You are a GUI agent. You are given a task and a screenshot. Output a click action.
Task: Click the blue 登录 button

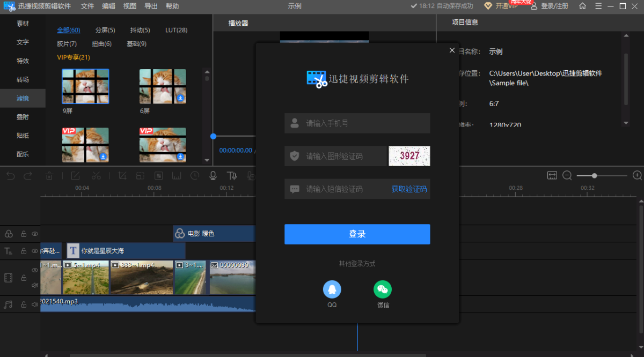[357, 234]
